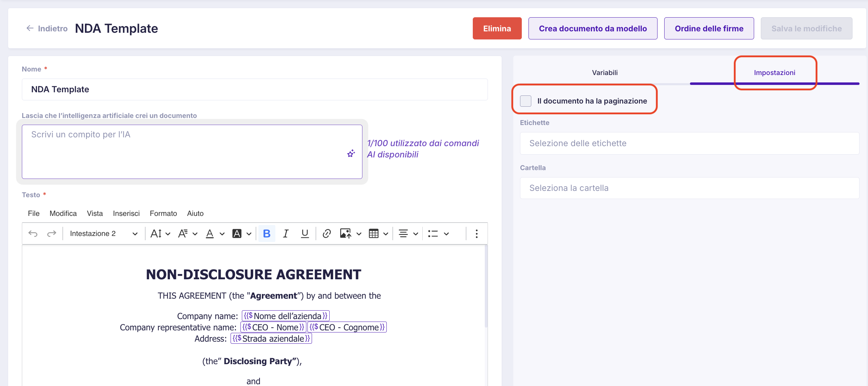The width and height of the screenshot is (868, 386).
Task: Insert a link with chain icon
Action: click(x=326, y=234)
